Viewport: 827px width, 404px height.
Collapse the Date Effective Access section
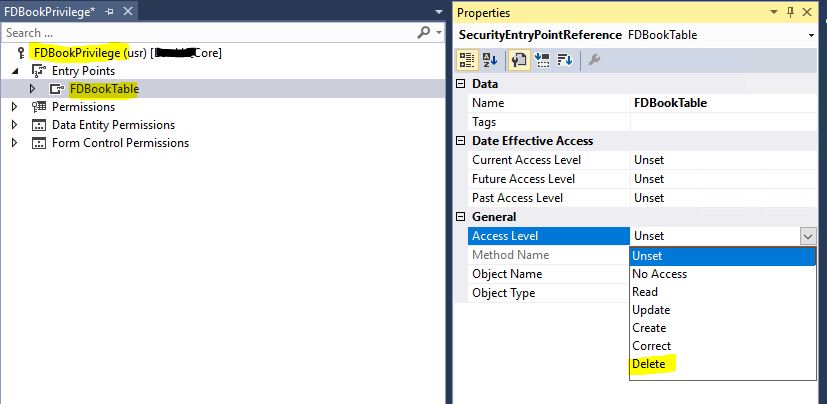[461, 141]
